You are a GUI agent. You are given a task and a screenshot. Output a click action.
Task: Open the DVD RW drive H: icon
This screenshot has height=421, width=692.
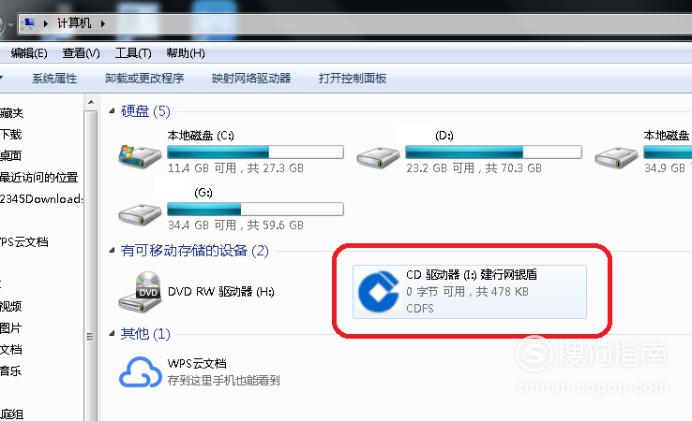(x=140, y=291)
